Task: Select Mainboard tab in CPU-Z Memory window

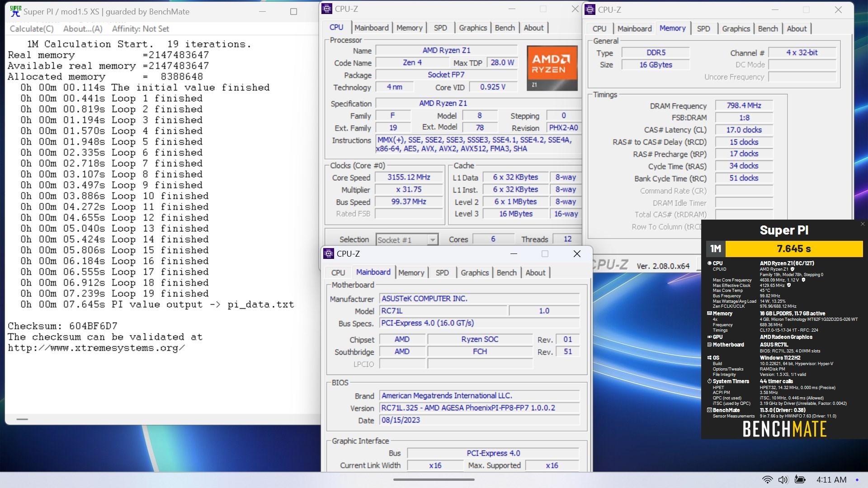Action: (x=634, y=28)
